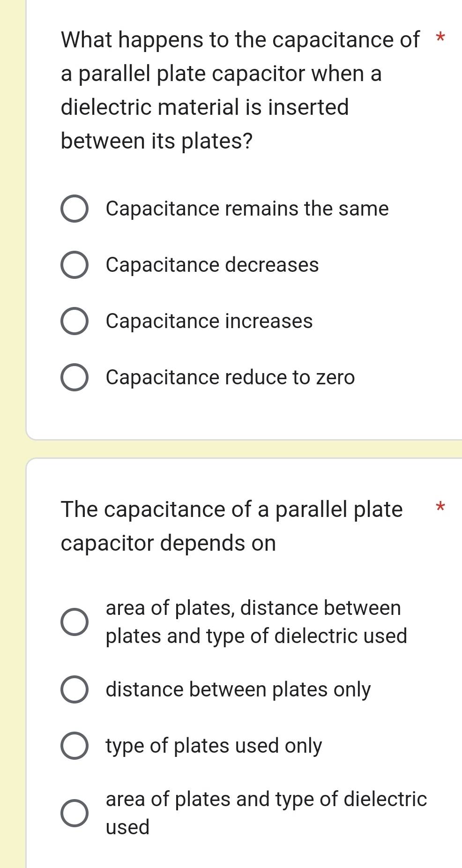The width and height of the screenshot is (462, 868).
Task: Select the 'type of plates used only' radio button
Action: pyautogui.click(x=75, y=746)
